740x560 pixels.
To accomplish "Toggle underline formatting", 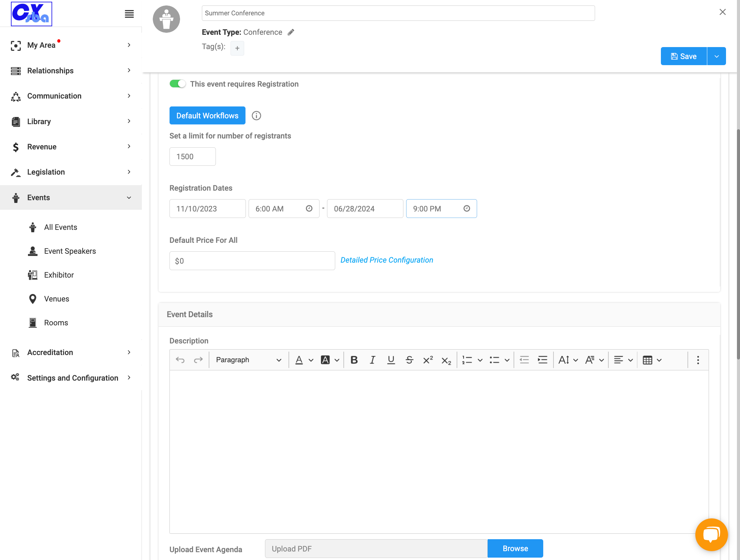I will pos(391,360).
